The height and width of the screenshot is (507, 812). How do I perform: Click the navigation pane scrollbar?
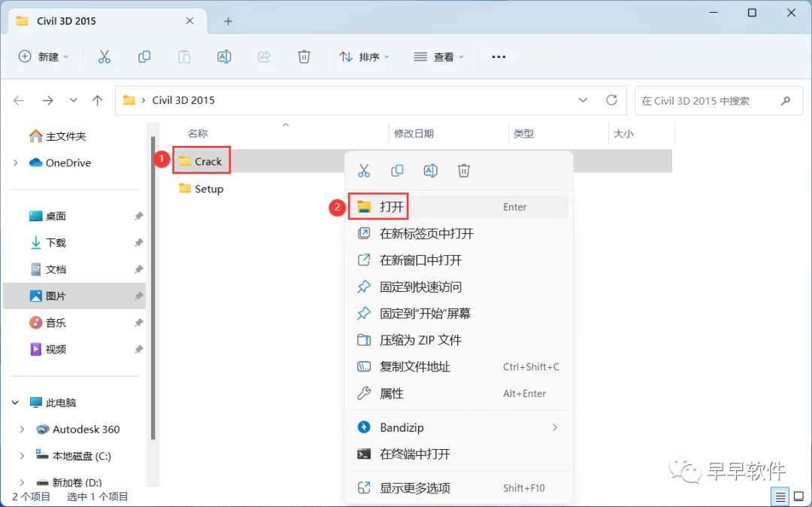click(x=153, y=287)
